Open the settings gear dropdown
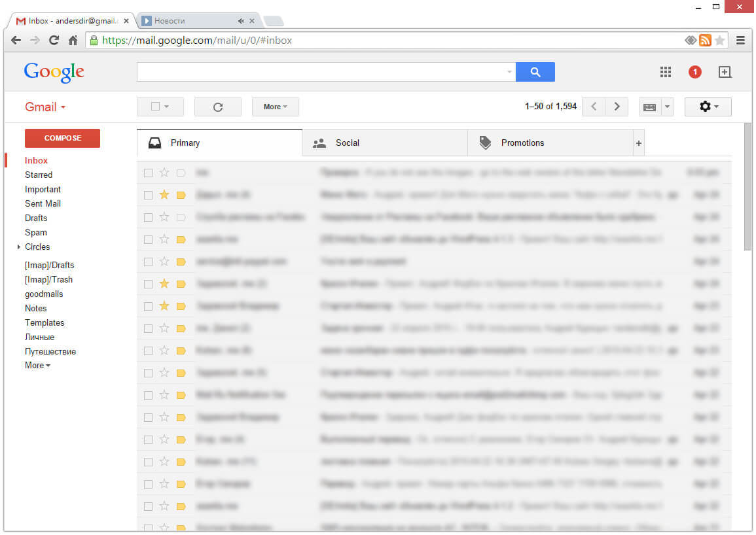This screenshot has width=756, height=535. coord(708,107)
